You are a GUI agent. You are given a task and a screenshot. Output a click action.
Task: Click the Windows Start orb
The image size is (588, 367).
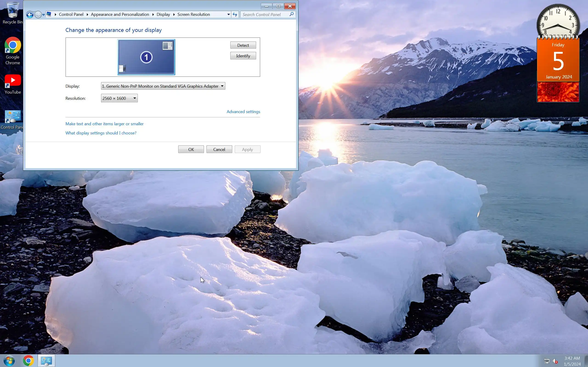9,361
